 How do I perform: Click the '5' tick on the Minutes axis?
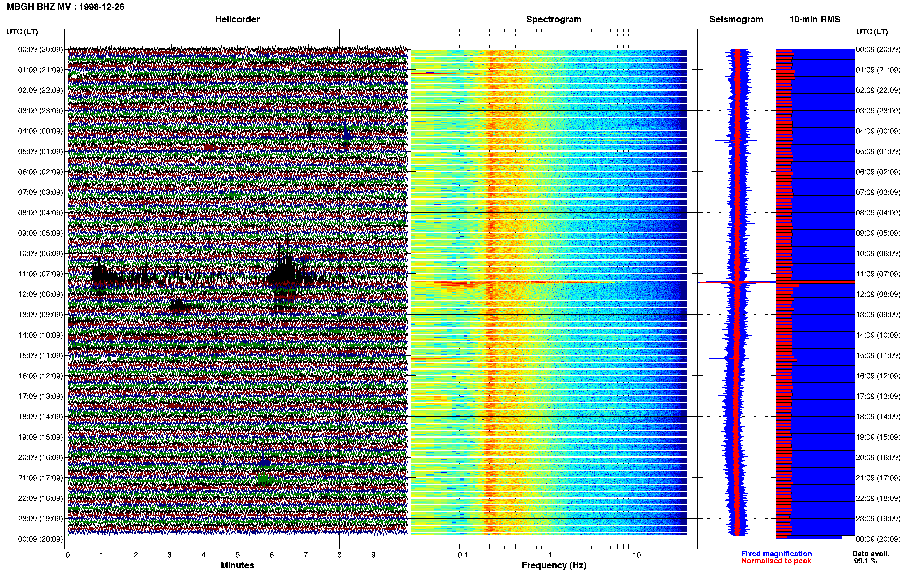[x=238, y=555]
